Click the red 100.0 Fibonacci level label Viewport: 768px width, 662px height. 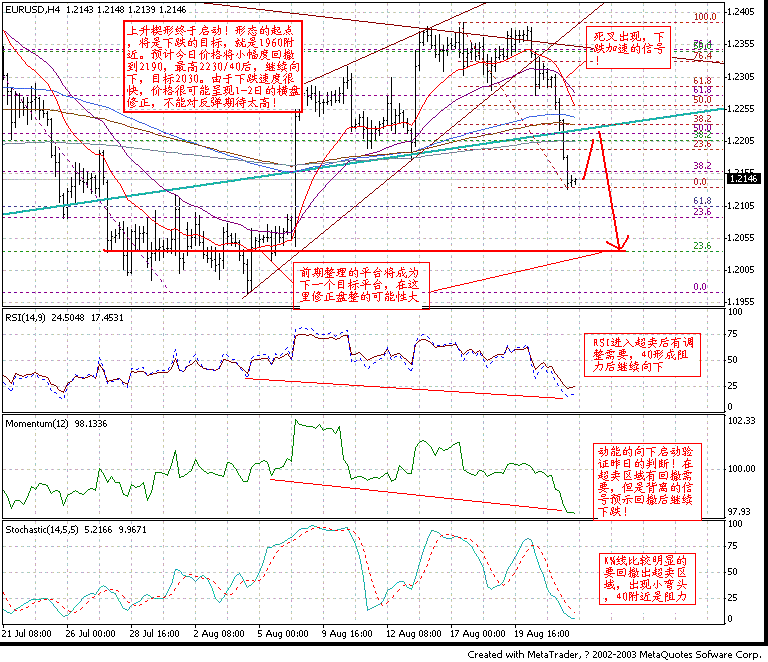click(x=705, y=17)
